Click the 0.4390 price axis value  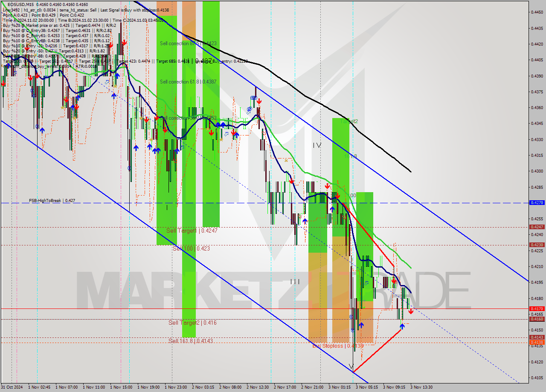[537, 76]
